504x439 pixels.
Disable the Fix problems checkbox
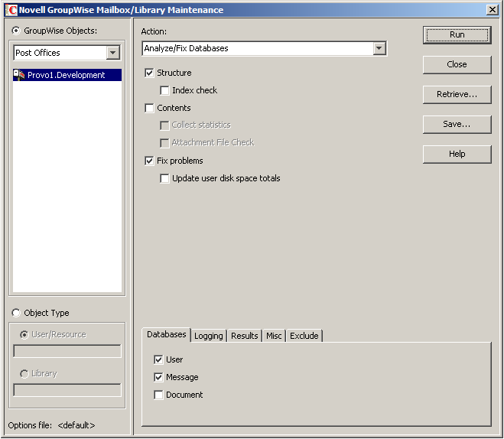click(x=149, y=161)
